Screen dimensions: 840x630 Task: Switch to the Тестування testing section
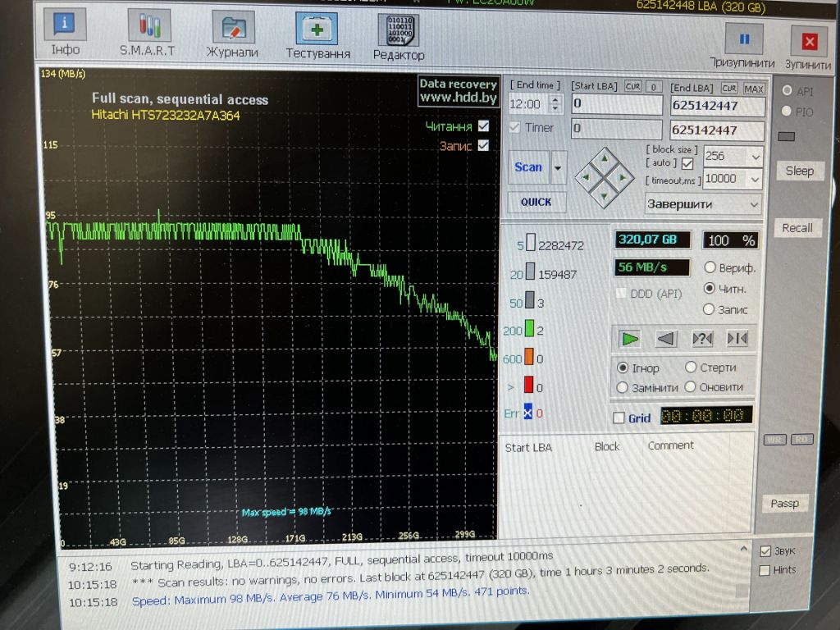pyautogui.click(x=317, y=35)
